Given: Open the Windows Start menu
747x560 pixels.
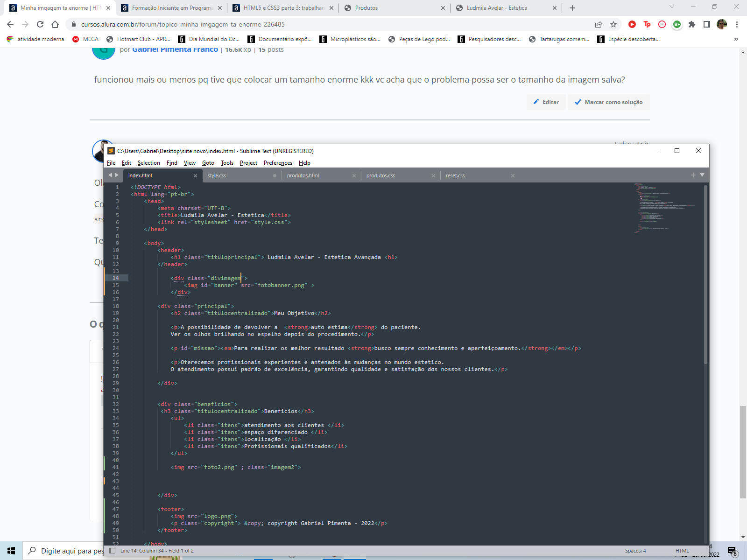Looking at the screenshot, I should pyautogui.click(x=11, y=551).
